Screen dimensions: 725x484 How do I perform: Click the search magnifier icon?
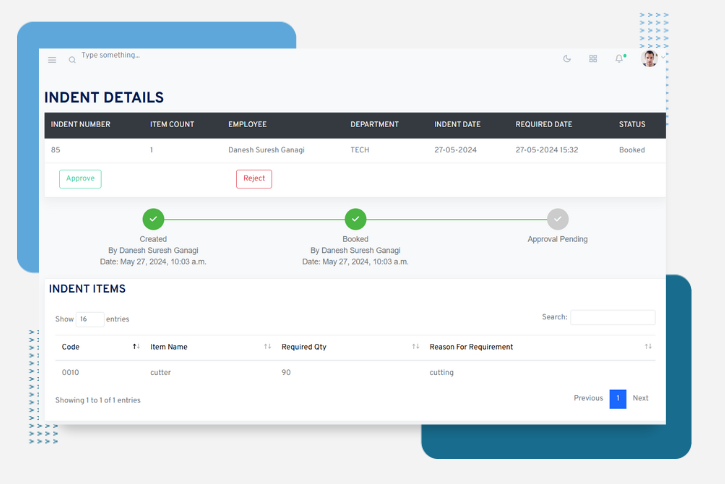tap(72, 60)
